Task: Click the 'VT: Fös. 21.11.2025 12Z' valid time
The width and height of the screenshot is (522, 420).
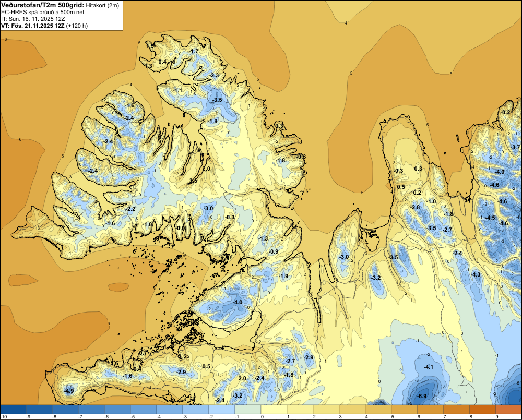Action: 32,26
